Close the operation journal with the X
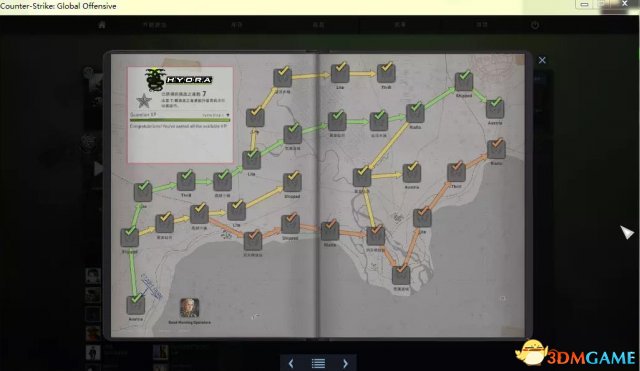The width and height of the screenshot is (640, 371). coord(542,60)
